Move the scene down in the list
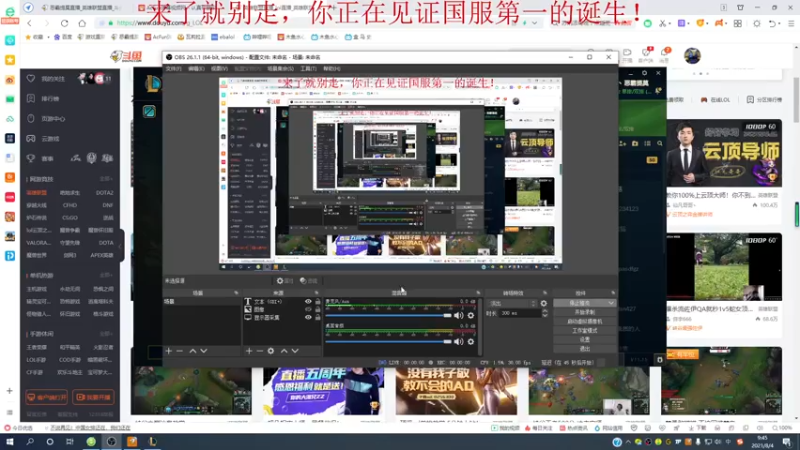Screen dimensions: 800x450 [204, 351]
